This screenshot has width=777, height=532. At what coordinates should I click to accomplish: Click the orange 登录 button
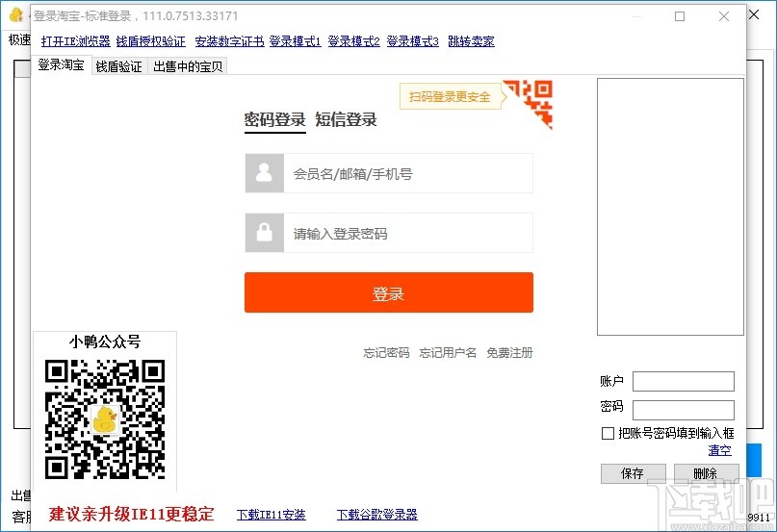(x=389, y=292)
